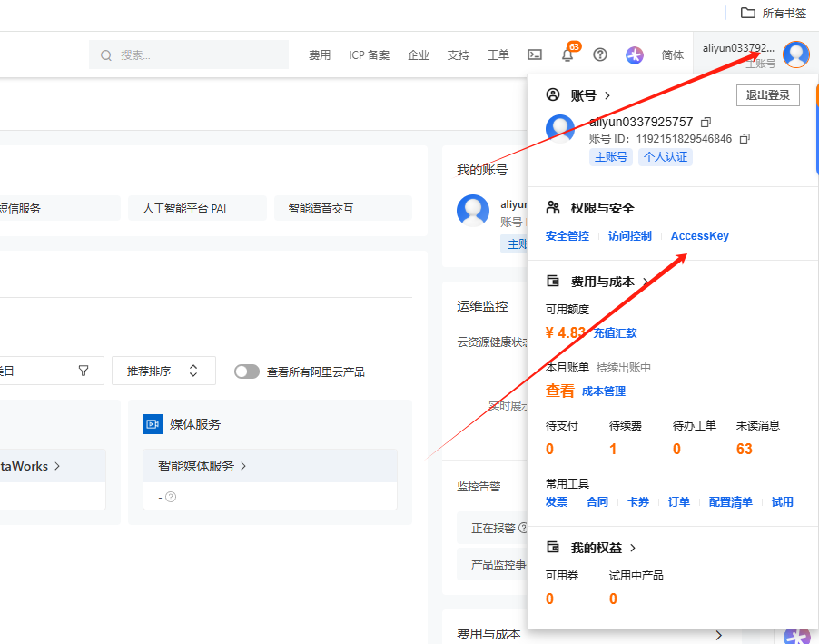Image resolution: width=819 pixels, height=644 pixels.
Task: Click the 退出登录 button
Action: click(x=768, y=95)
